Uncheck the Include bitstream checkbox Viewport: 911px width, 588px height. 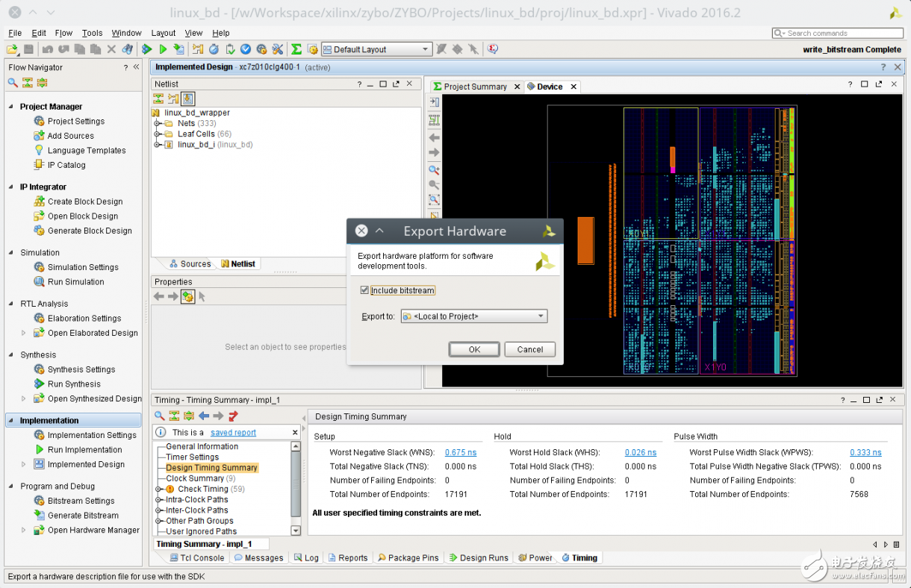click(364, 290)
